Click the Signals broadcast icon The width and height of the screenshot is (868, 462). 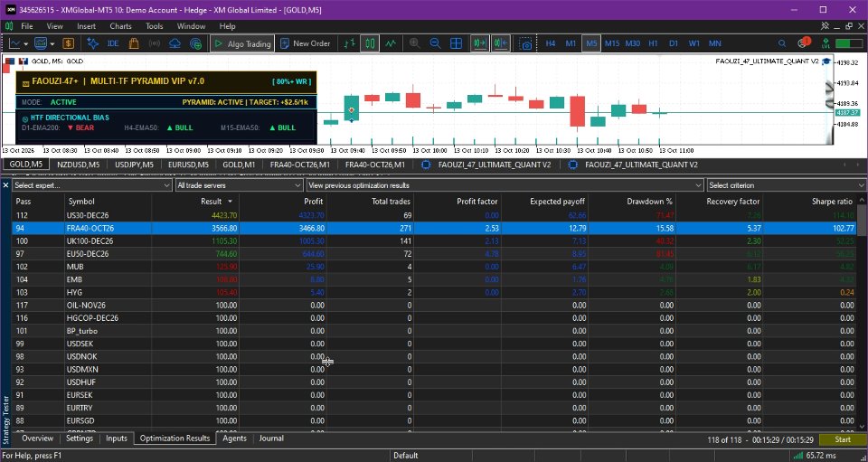coord(155,43)
